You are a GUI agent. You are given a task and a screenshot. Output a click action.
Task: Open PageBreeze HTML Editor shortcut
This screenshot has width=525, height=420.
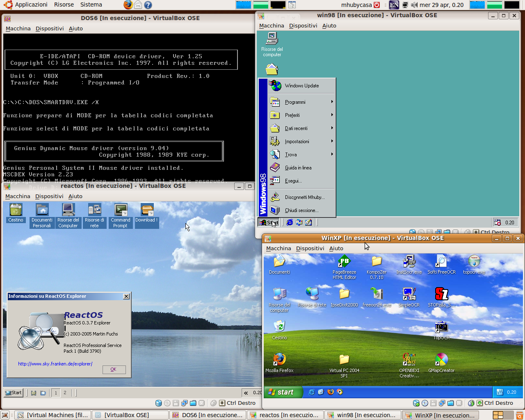(x=344, y=267)
